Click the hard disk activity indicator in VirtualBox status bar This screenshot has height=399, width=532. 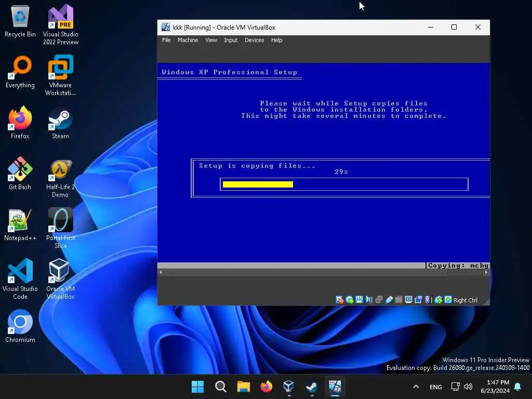pyautogui.click(x=339, y=300)
